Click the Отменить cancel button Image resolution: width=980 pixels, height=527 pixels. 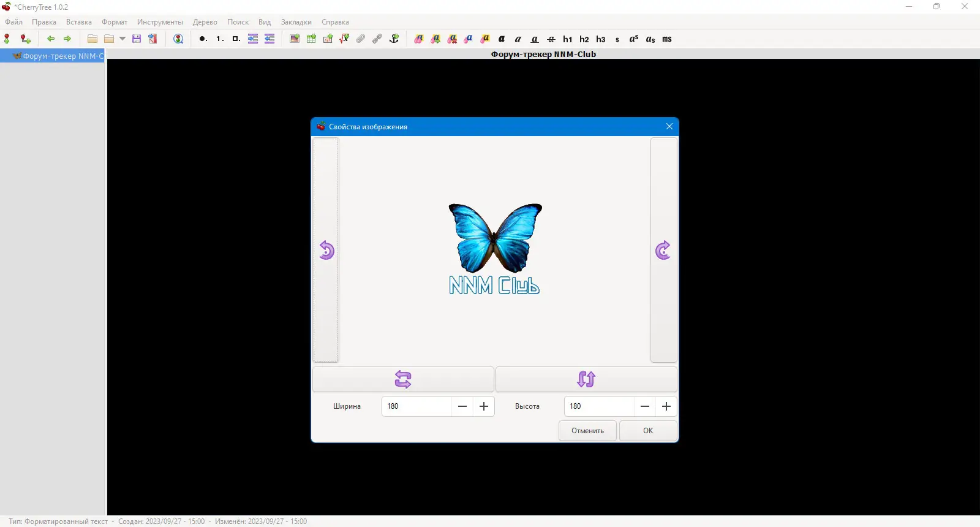(587, 431)
